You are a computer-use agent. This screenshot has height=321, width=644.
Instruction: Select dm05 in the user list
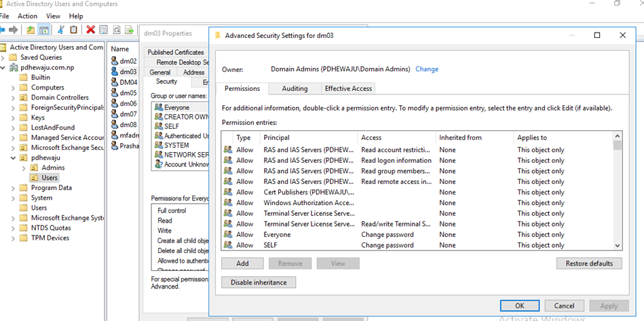[x=128, y=93]
